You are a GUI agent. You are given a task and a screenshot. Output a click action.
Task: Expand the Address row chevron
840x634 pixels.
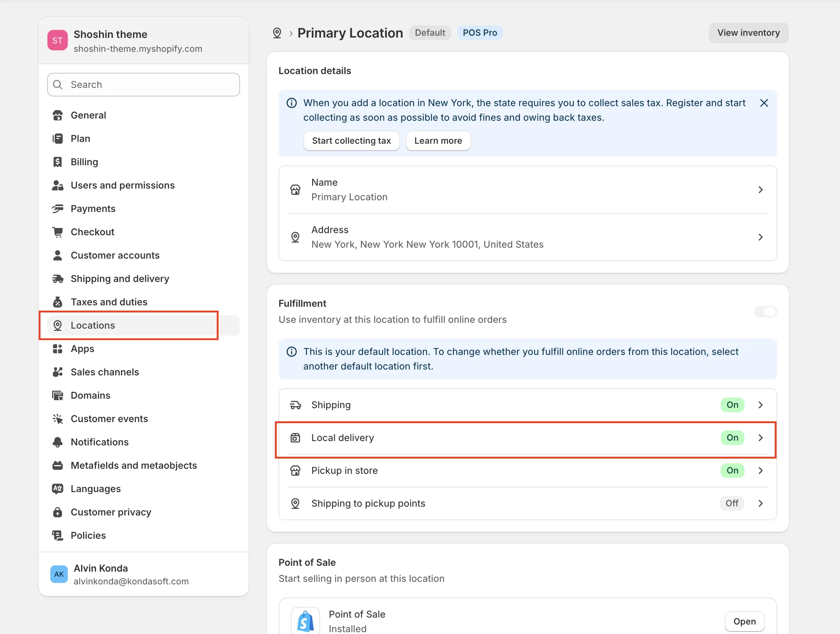[x=760, y=237]
